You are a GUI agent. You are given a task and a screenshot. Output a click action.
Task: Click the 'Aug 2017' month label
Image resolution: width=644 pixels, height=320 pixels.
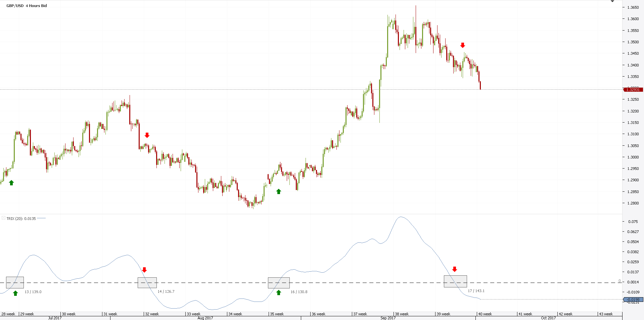point(205,318)
